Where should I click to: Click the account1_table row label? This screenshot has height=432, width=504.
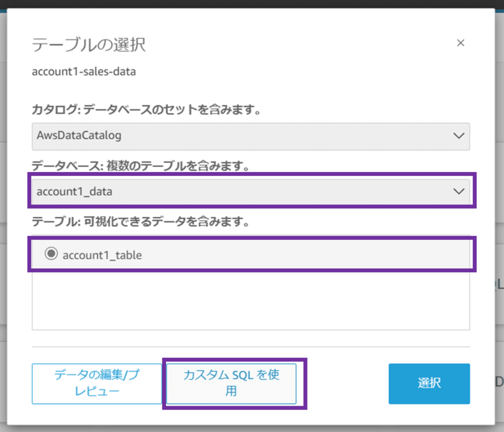(102, 255)
